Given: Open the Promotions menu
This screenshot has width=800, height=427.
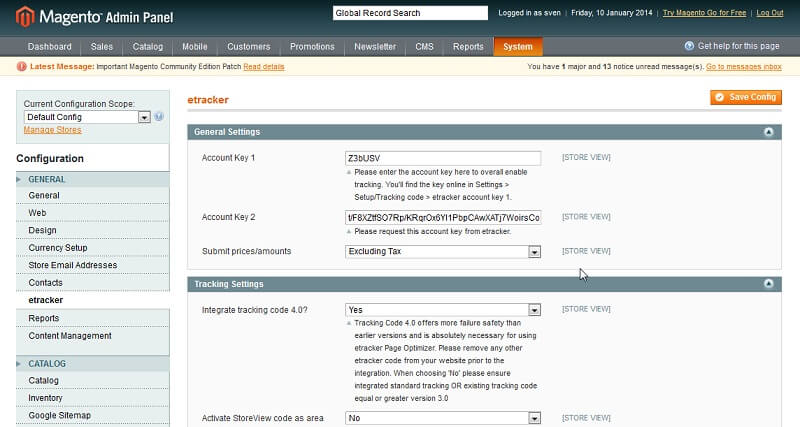Looking at the screenshot, I should pos(312,46).
